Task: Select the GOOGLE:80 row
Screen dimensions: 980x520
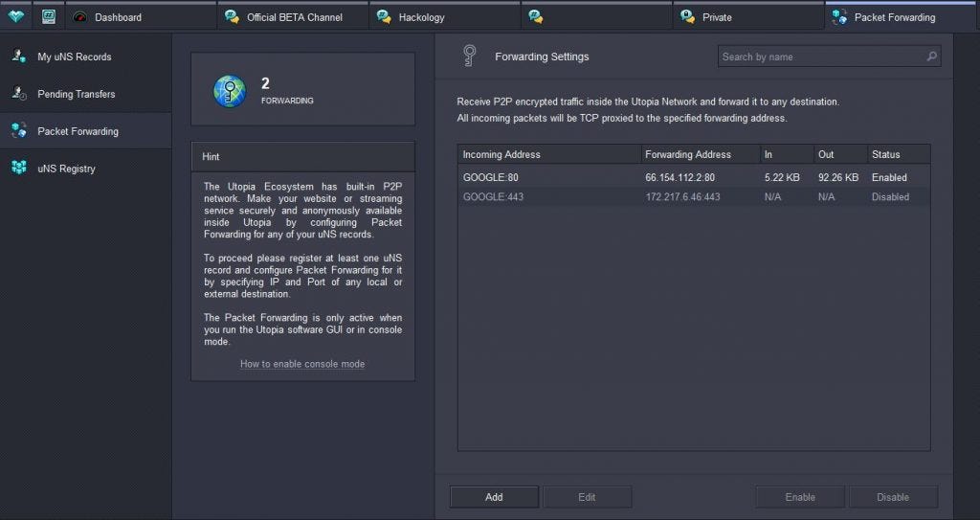Action: (694, 177)
